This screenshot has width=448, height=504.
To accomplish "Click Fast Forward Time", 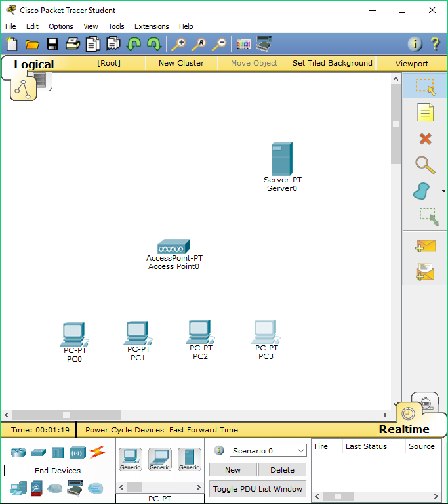I will coord(204,430).
